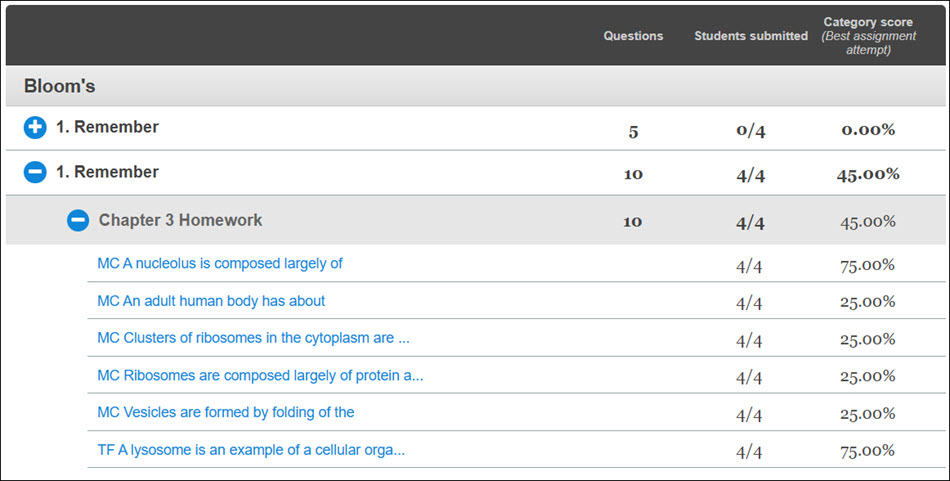The height and width of the screenshot is (481, 950).
Task: Click the Category score column header
Action: click(x=868, y=36)
